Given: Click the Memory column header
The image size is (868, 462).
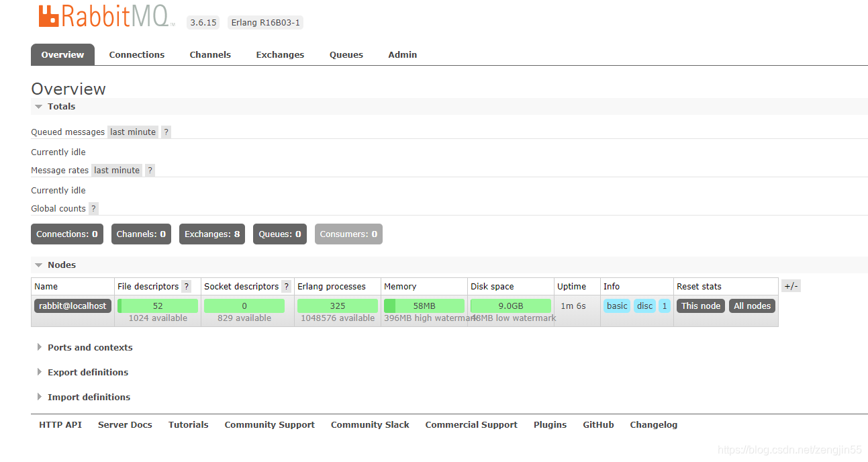Looking at the screenshot, I should click(x=400, y=287).
